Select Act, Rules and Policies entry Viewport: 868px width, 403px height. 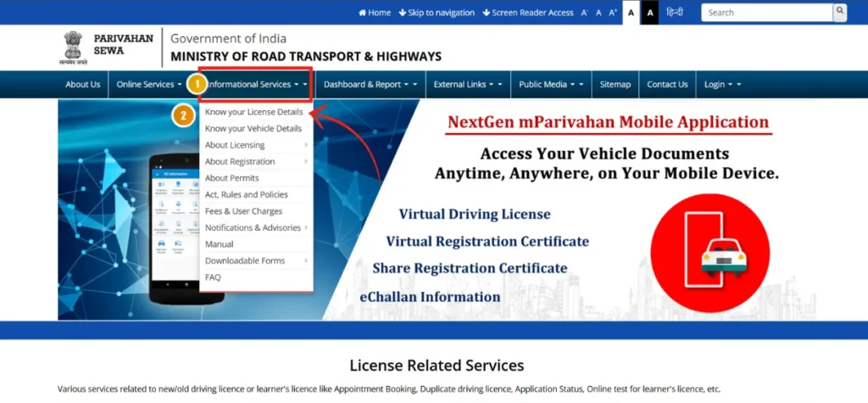(x=247, y=194)
